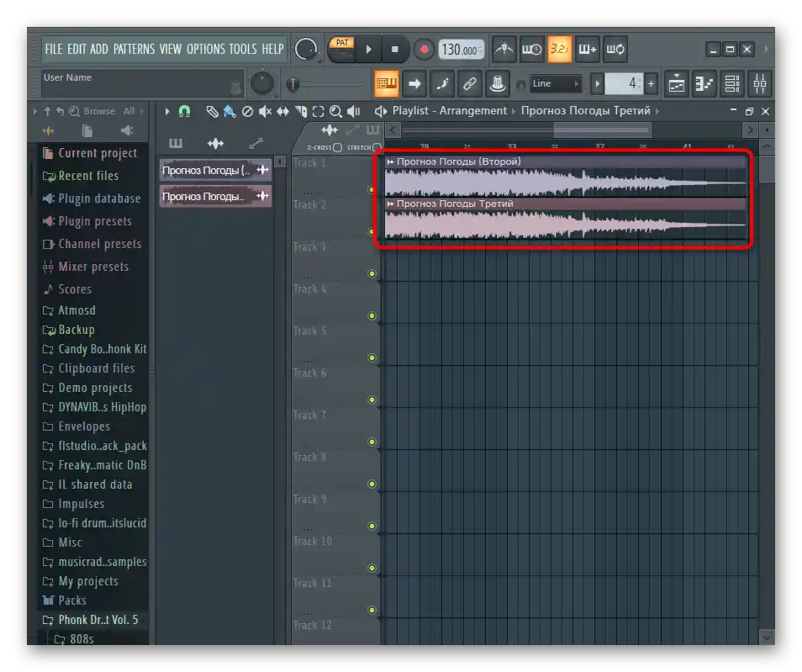Toggle the Z-CROSS option
The width and height of the screenshot is (802, 672).
[337, 147]
